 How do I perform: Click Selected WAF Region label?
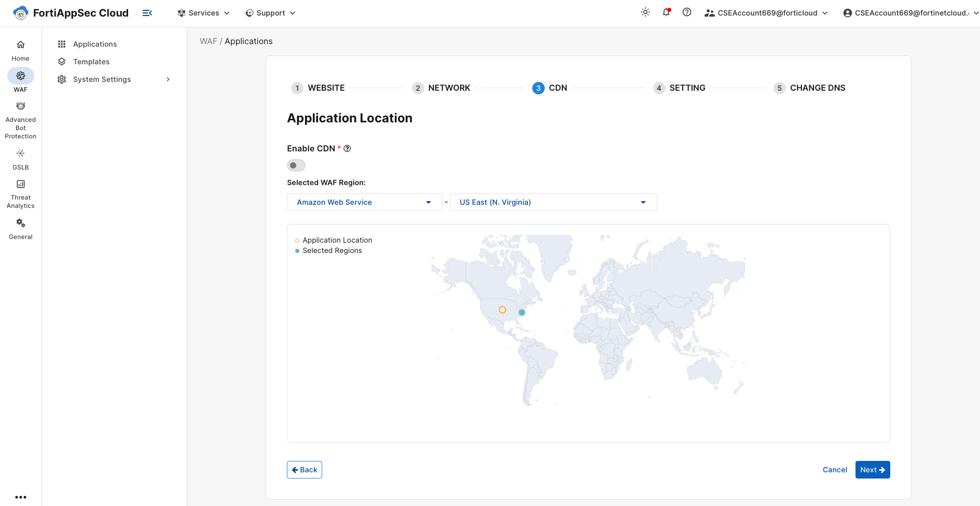pos(326,182)
